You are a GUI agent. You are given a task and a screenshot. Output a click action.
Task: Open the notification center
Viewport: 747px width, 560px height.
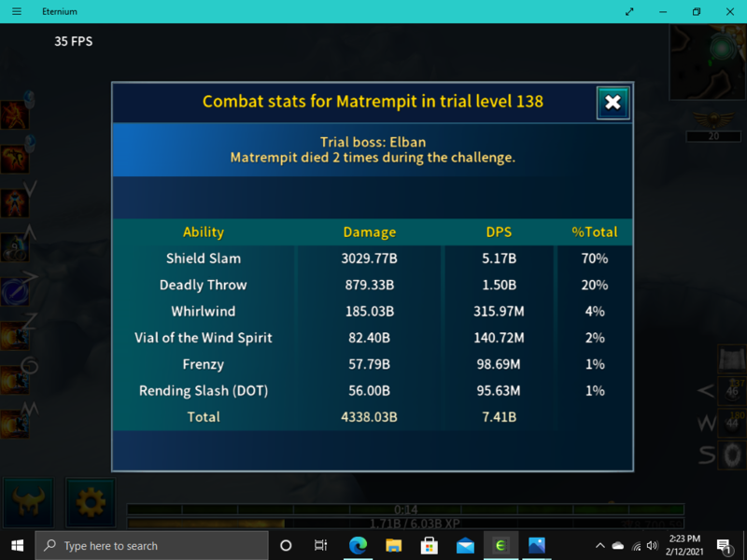tap(725, 546)
